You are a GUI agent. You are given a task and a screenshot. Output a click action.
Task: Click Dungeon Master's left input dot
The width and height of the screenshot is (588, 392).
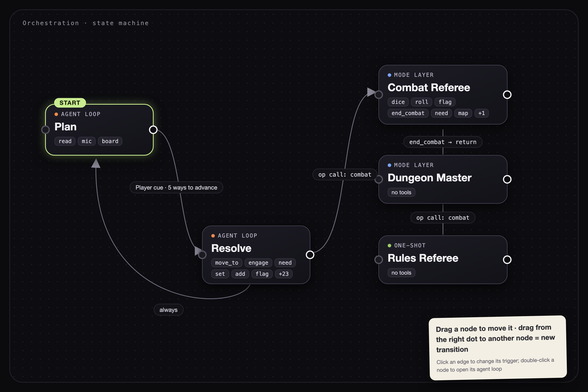click(x=379, y=179)
